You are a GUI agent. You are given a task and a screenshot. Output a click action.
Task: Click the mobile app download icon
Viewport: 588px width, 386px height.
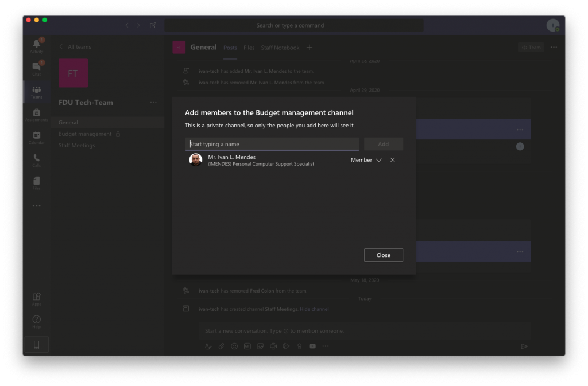36,345
